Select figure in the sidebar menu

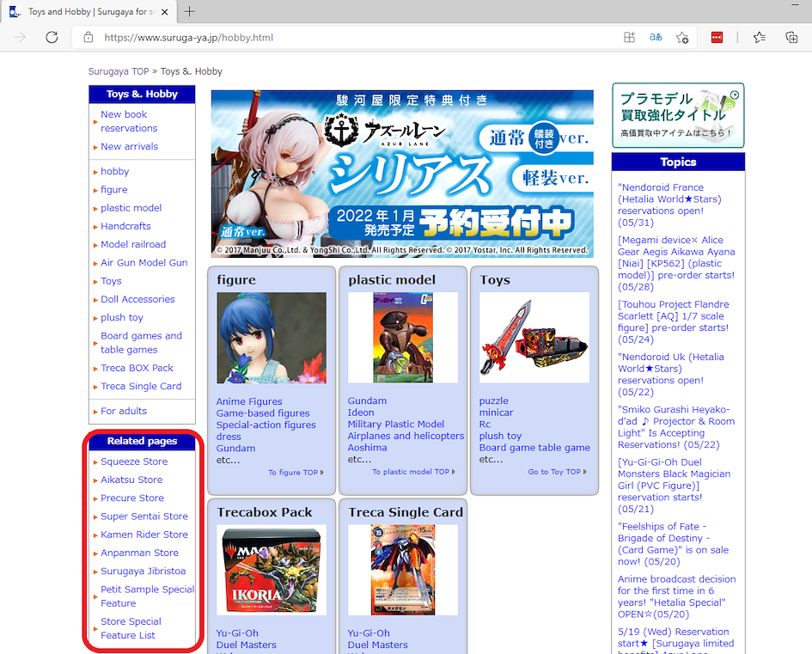(x=114, y=190)
